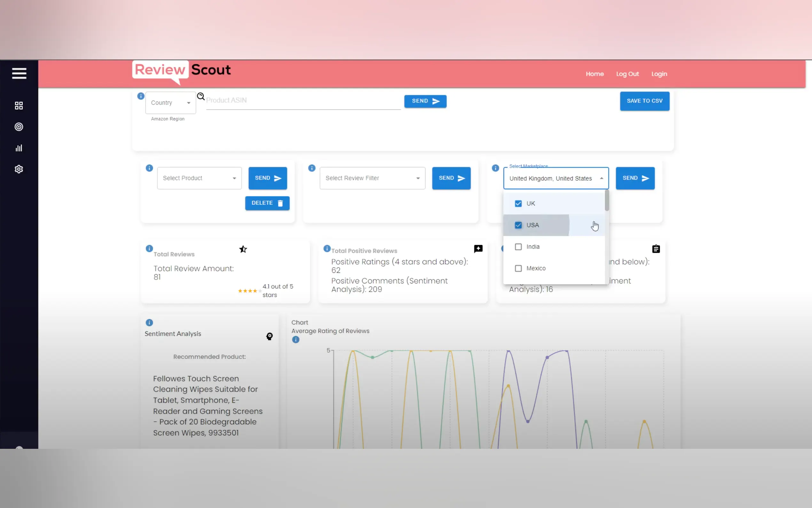This screenshot has height=508, width=812.
Task: Open the Country Amazon Region dropdown
Action: tap(170, 103)
